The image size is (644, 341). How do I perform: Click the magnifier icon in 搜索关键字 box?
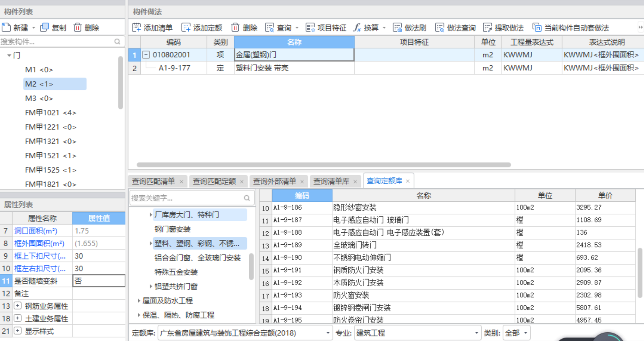click(x=247, y=198)
